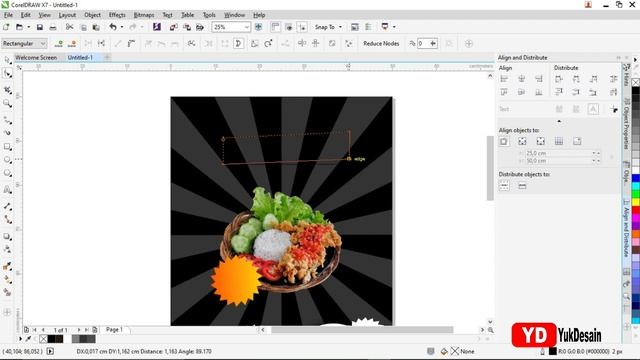The height and width of the screenshot is (360, 640).
Task: Click the Print icon
Action: coord(53,27)
